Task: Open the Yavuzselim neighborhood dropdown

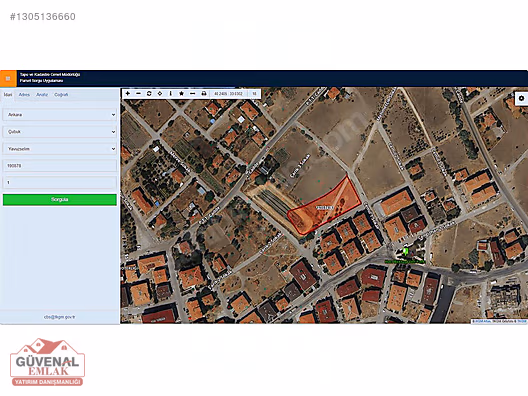Action: pos(60,149)
